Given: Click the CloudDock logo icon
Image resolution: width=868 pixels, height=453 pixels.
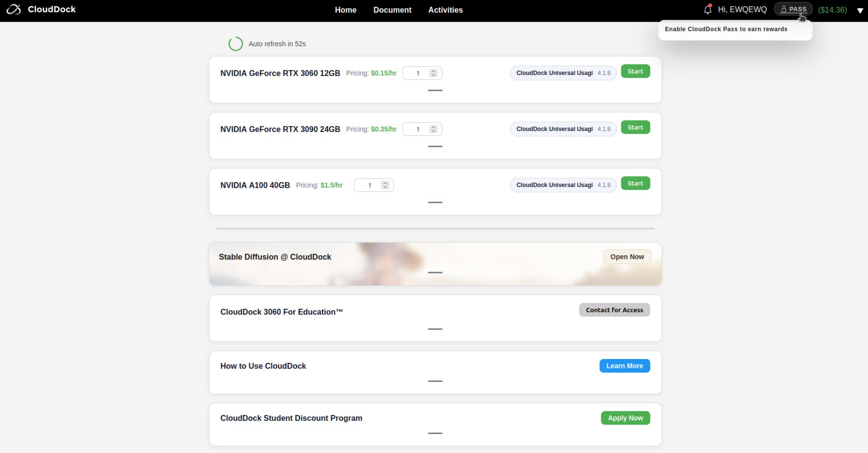Looking at the screenshot, I should pos(14,9).
